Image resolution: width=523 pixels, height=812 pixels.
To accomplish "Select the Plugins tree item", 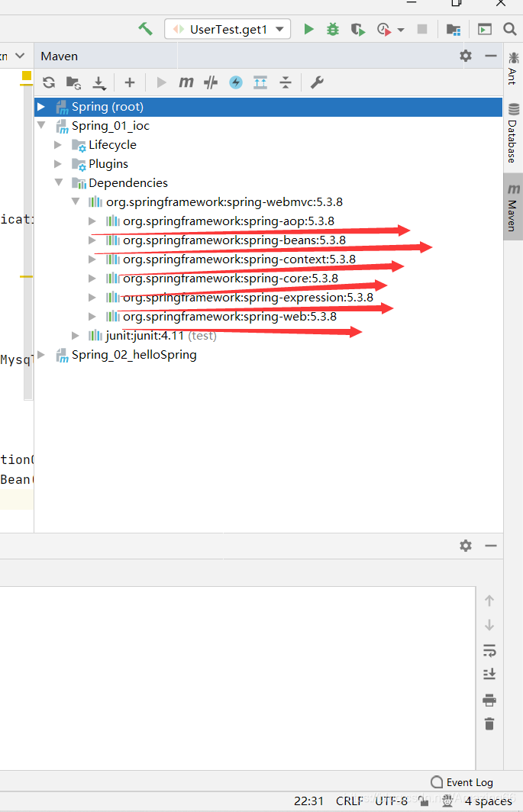I will click(x=108, y=163).
